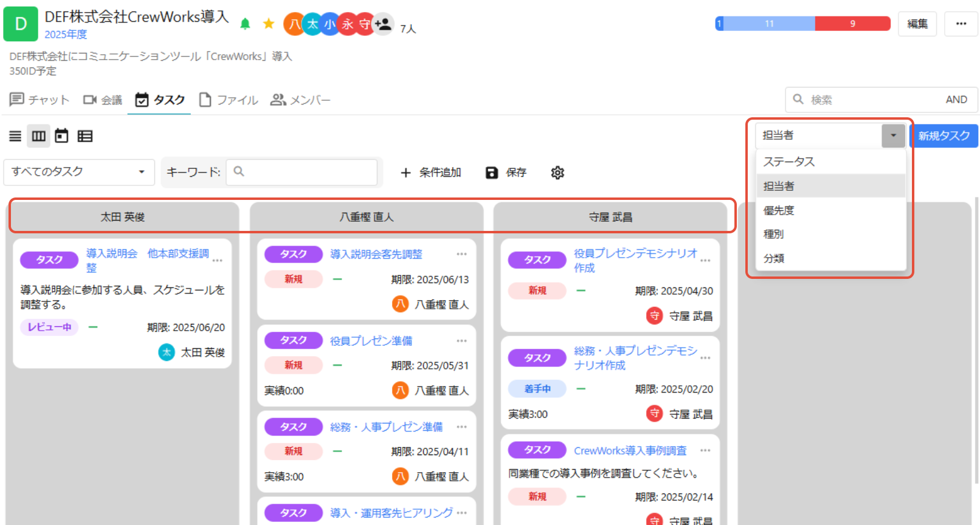Open the ファイル tab
This screenshot has height=525, width=980.
pos(229,100)
